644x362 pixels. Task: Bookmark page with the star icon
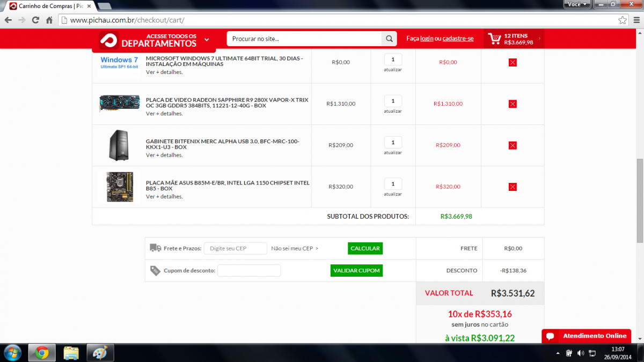coord(622,20)
